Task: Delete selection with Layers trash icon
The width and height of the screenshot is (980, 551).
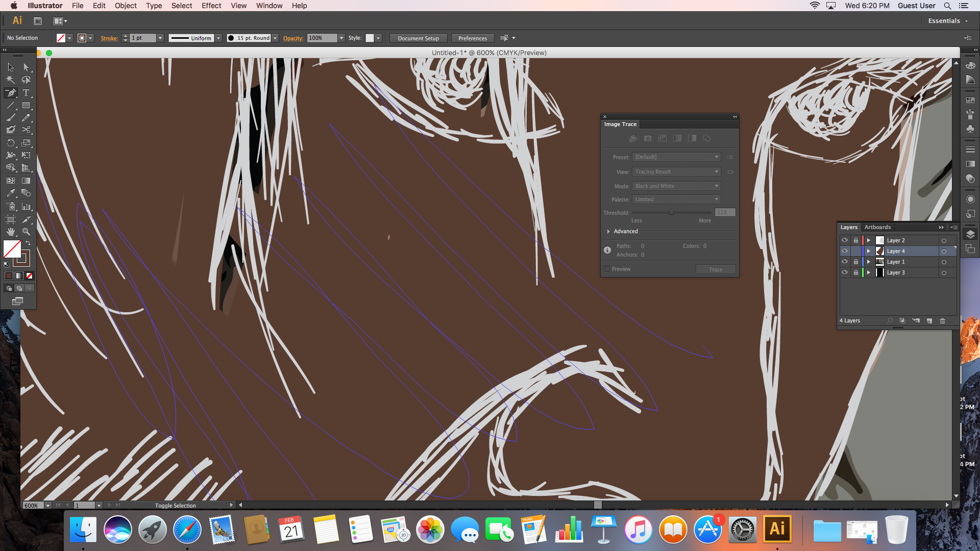Action: point(942,321)
